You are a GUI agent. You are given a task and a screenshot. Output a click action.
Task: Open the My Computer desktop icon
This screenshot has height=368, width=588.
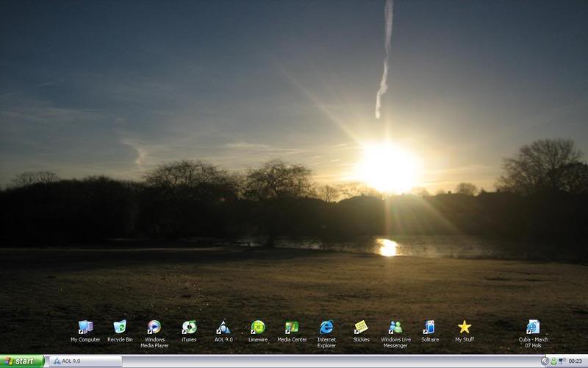(x=85, y=328)
